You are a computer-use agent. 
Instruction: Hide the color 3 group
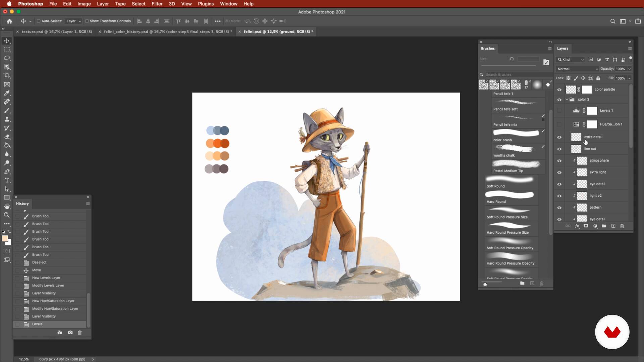(559, 100)
